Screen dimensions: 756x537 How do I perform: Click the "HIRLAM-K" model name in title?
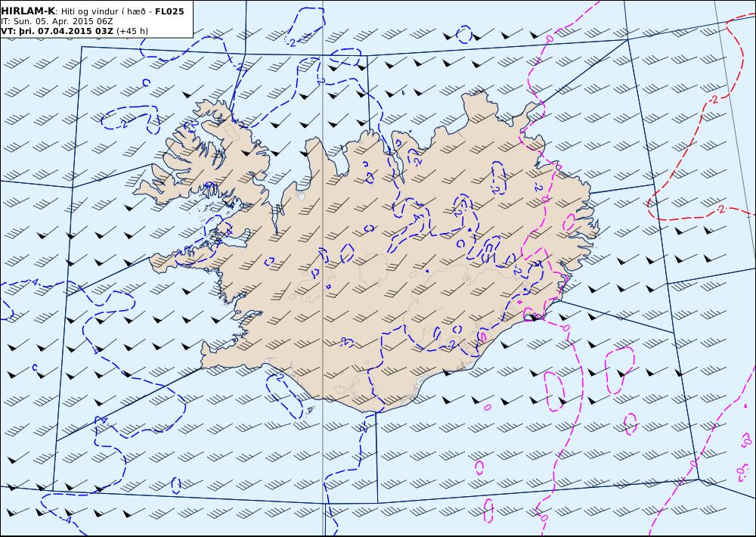coord(28,11)
